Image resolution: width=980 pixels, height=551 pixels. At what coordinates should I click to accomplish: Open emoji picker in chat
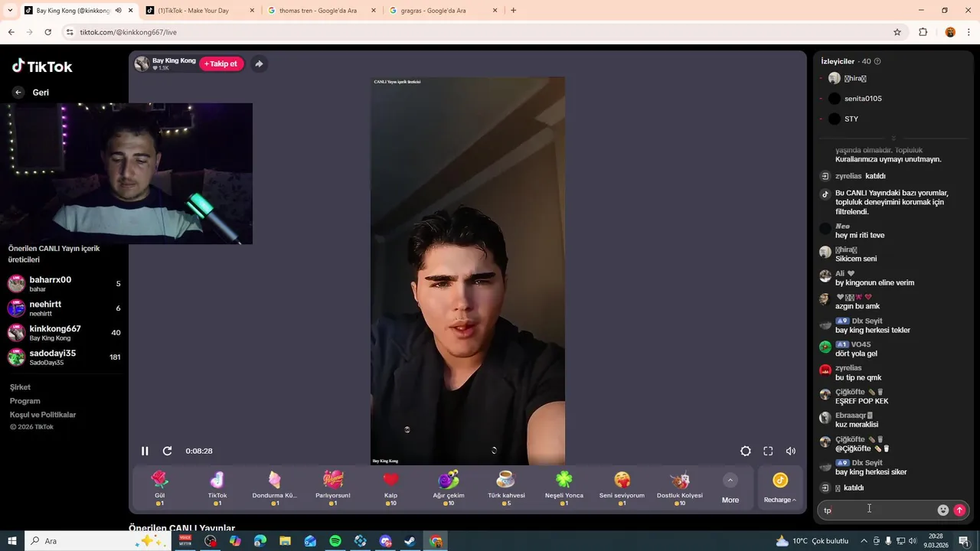point(943,510)
